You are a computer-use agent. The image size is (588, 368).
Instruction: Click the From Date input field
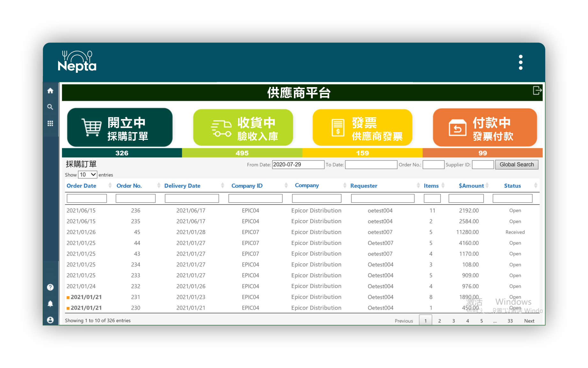[298, 164]
